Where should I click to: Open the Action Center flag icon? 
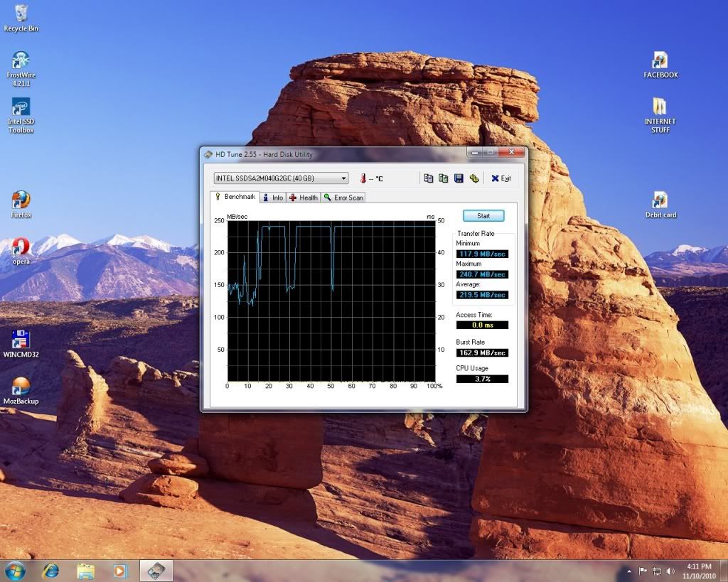tap(643, 571)
